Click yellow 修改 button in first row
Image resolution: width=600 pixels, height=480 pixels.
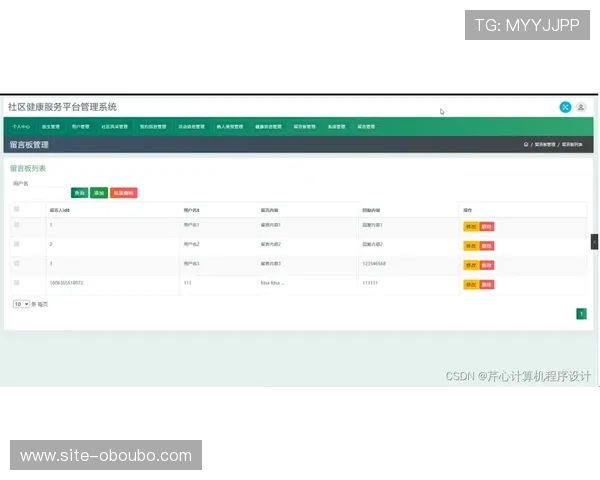pos(470,226)
